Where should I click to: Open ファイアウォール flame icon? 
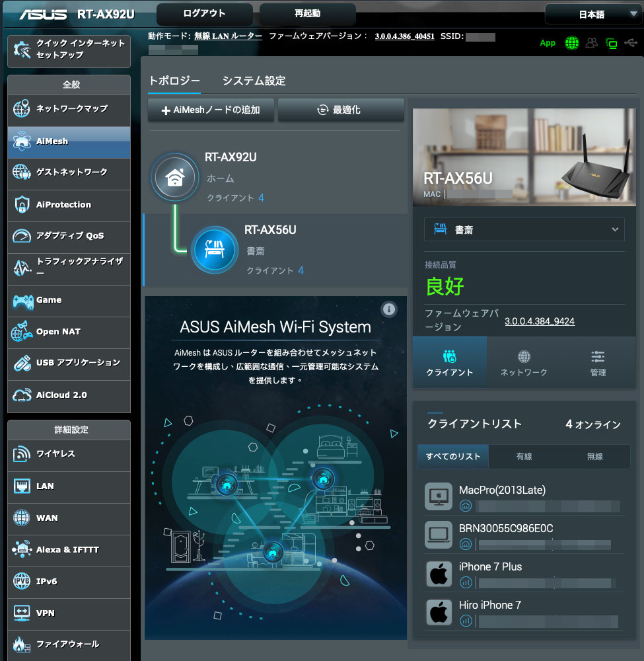(x=22, y=644)
